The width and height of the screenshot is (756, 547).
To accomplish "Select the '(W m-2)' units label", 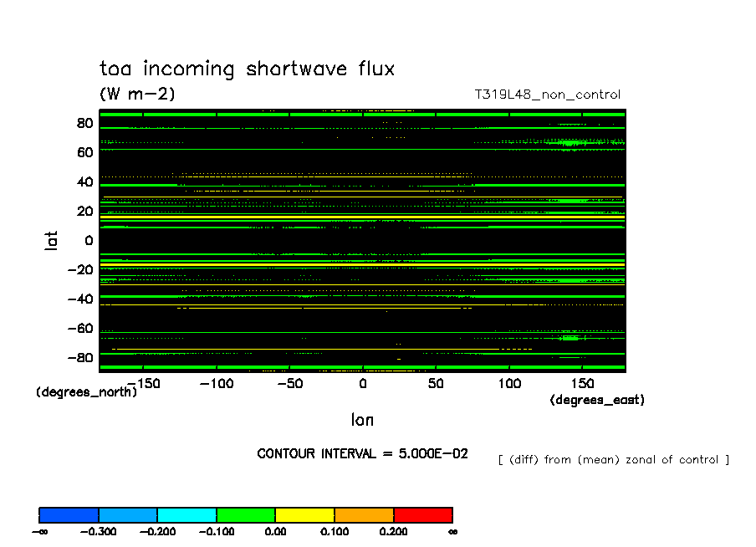I will (x=137, y=94).
